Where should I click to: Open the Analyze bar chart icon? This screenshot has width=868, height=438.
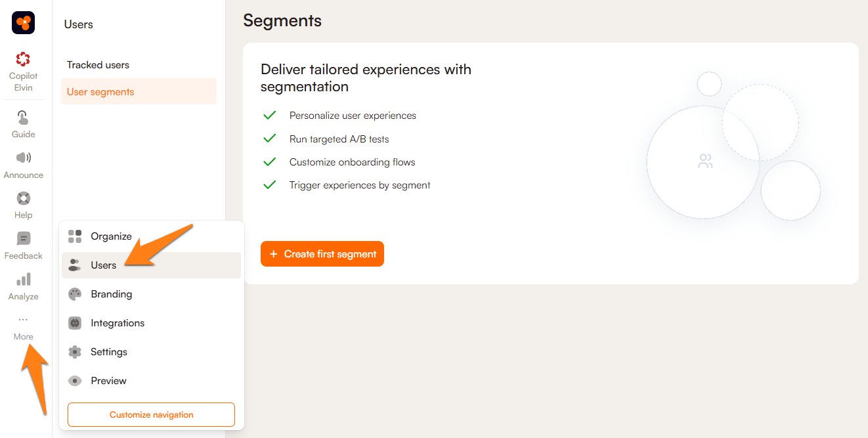[23, 280]
